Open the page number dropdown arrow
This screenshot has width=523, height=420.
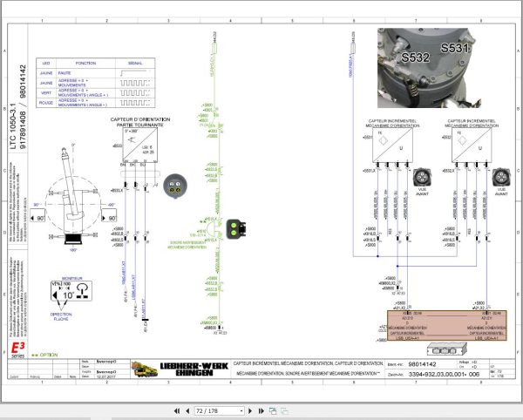tap(241, 411)
